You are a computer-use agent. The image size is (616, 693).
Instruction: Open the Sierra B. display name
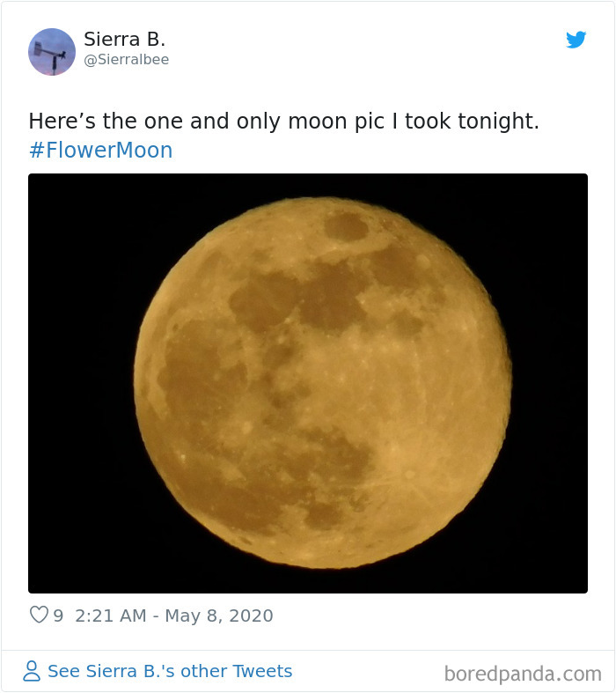coord(125,40)
